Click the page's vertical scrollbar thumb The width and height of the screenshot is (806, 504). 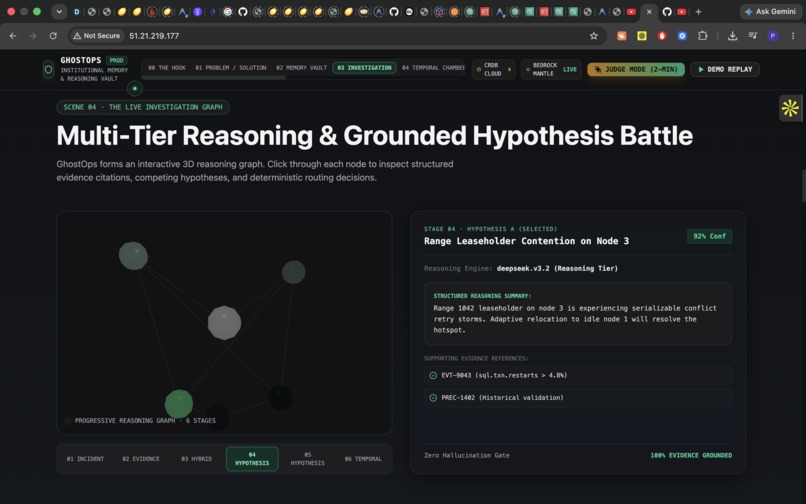point(803,185)
